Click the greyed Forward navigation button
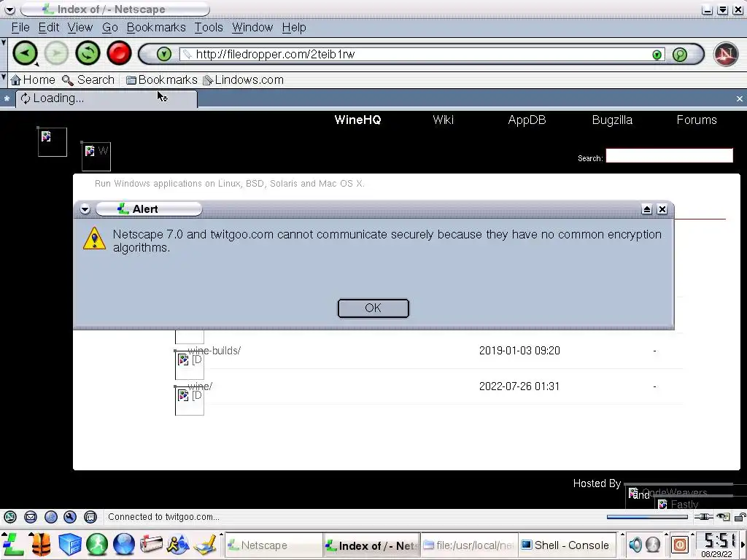This screenshot has width=747, height=560. click(56, 53)
